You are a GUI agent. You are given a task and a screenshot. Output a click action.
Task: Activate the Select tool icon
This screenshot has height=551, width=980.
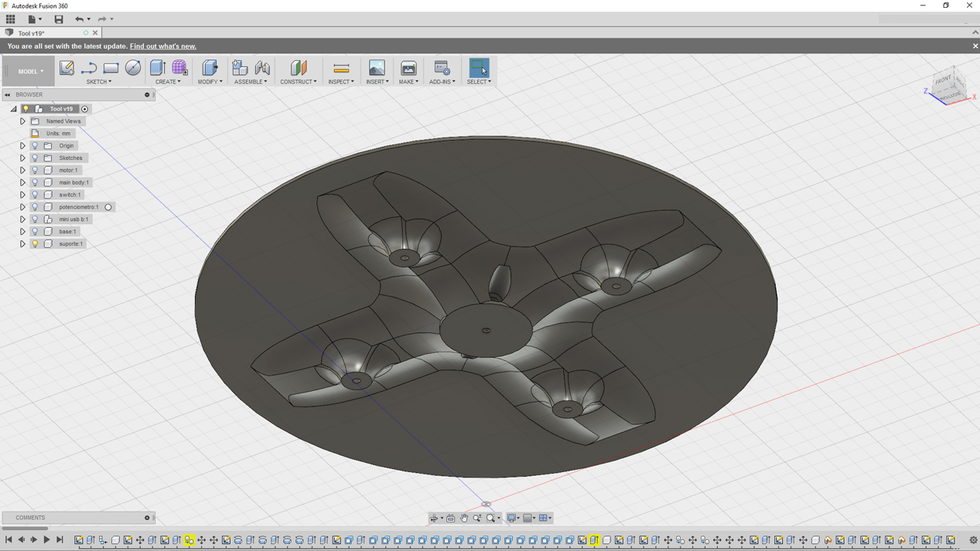[x=479, y=68]
